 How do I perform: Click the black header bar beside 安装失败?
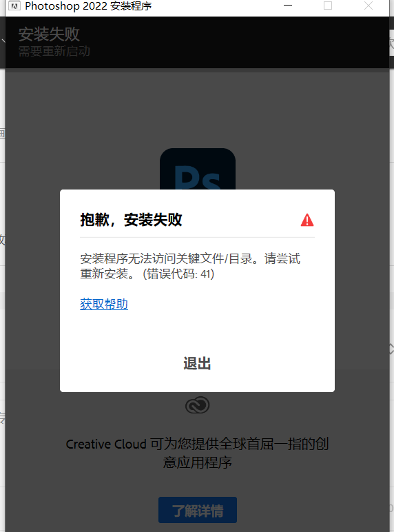coord(238,42)
